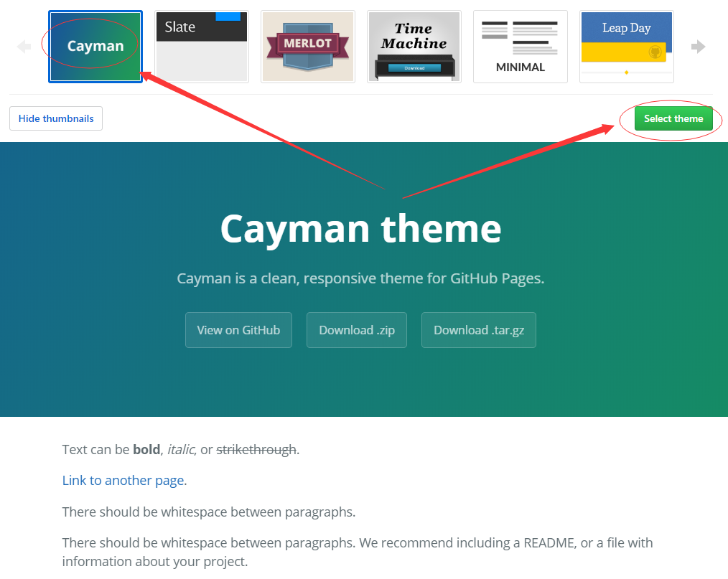Image resolution: width=728 pixels, height=579 pixels.
Task: Click the next themes right arrow
Action: [698, 47]
